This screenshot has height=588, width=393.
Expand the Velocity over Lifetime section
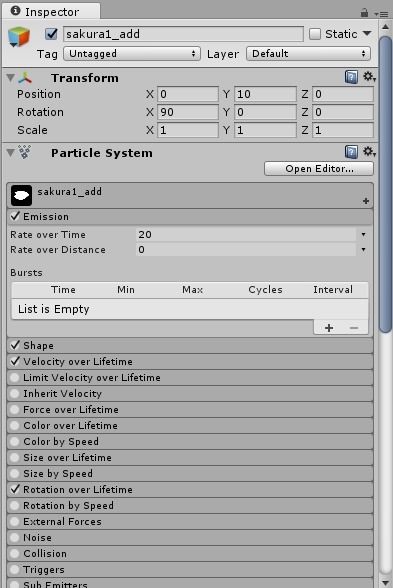tap(190, 362)
